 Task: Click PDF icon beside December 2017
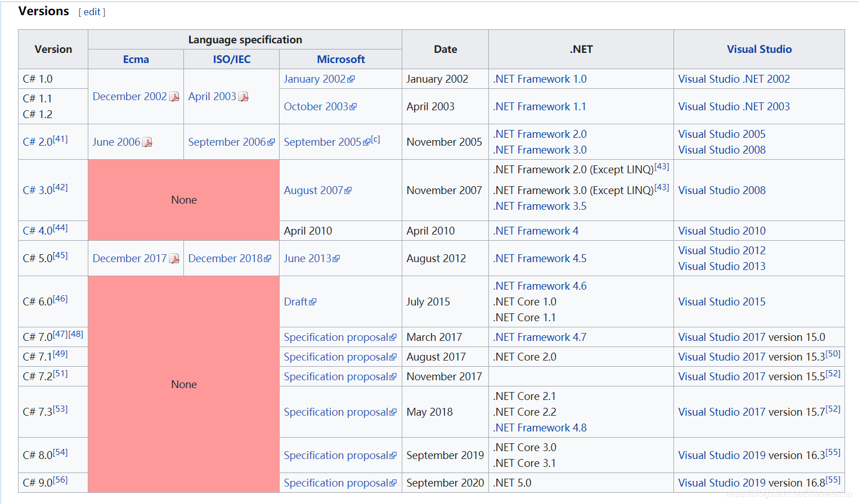click(x=174, y=259)
